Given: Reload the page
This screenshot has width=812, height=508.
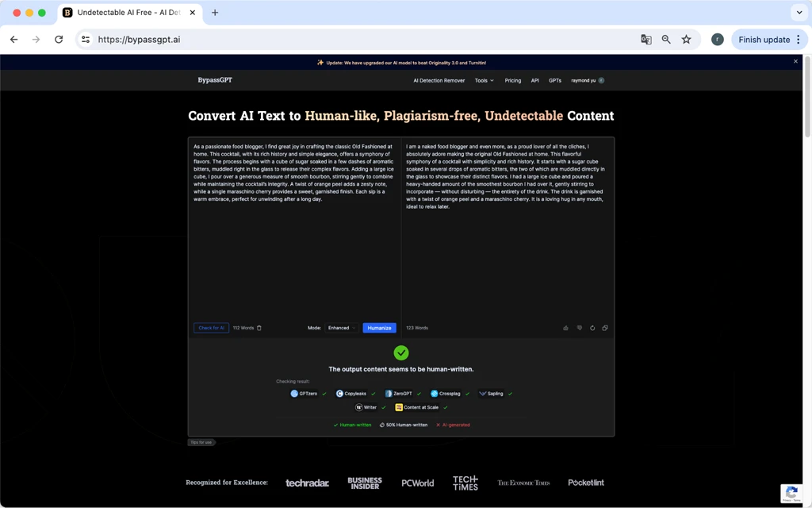Looking at the screenshot, I should (x=59, y=40).
